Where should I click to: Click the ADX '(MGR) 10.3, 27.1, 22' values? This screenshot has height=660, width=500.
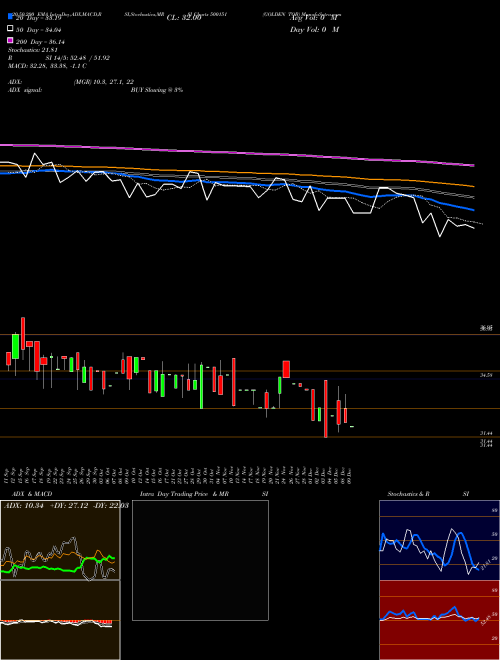(104, 82)
